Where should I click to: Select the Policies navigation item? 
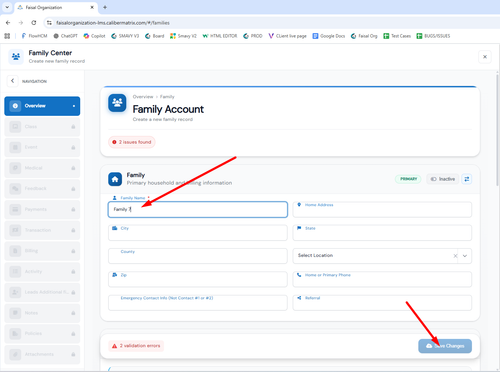[x=42, y=333]
